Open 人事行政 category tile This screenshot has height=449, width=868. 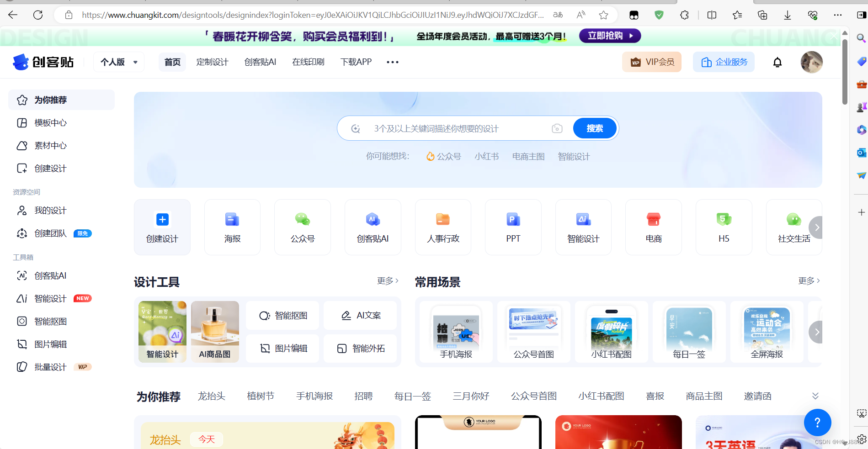[x=443, y=227]
